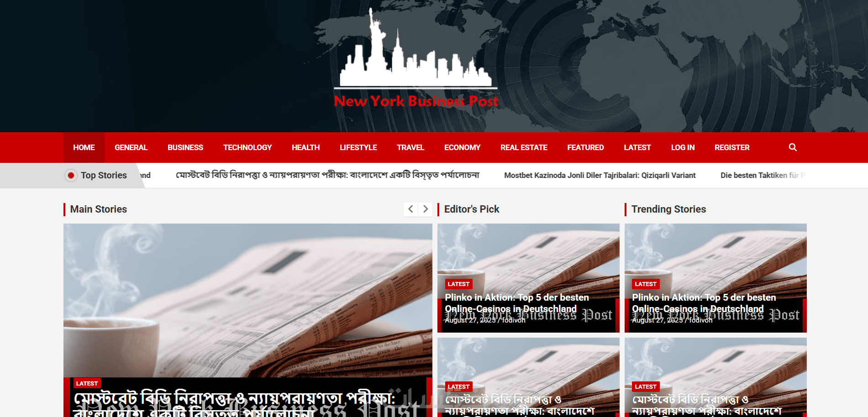Open the Bengali Mostbet BD ticker headline

[328, 175]
